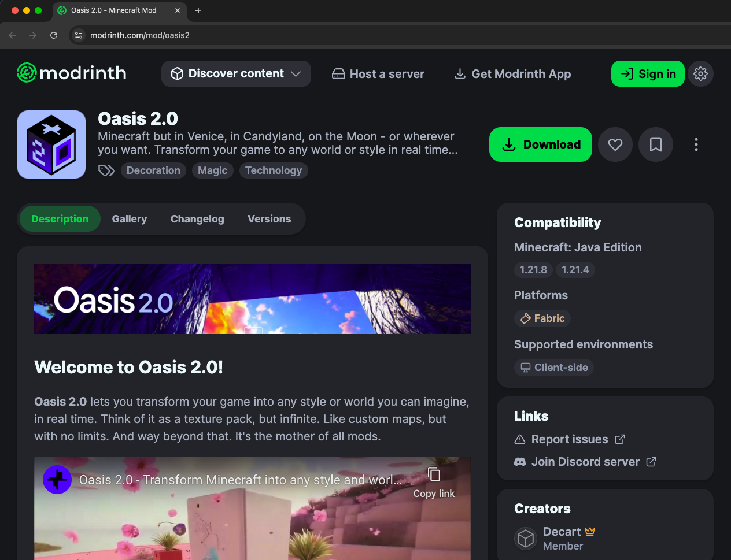Click the Decoration tag
Screen dimensions: 731x560
(x=153, y=170)
